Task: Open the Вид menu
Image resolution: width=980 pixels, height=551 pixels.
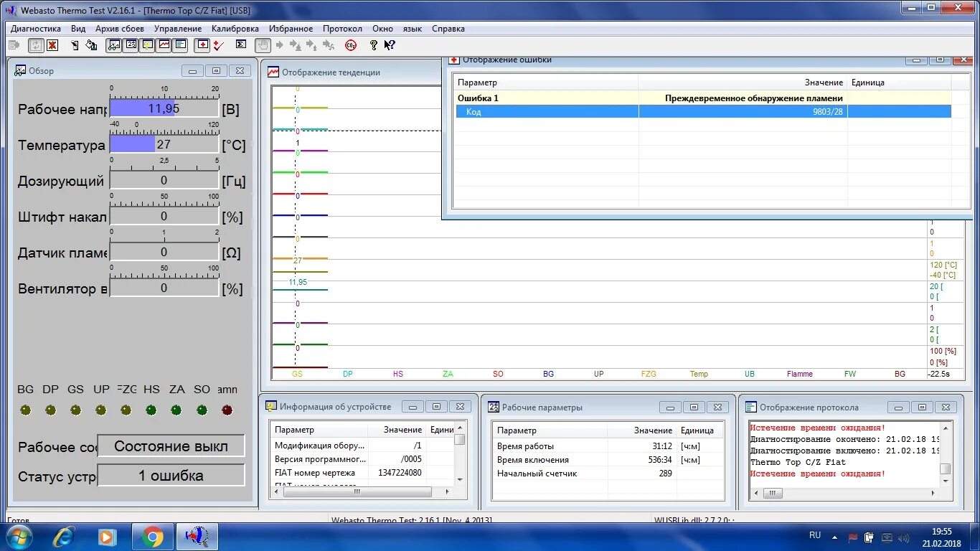Action: point(78,29)
